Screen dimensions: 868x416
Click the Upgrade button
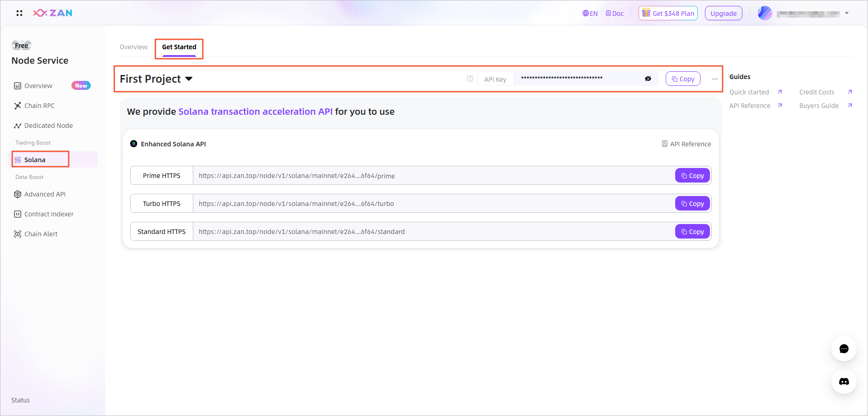click(723, 13)
